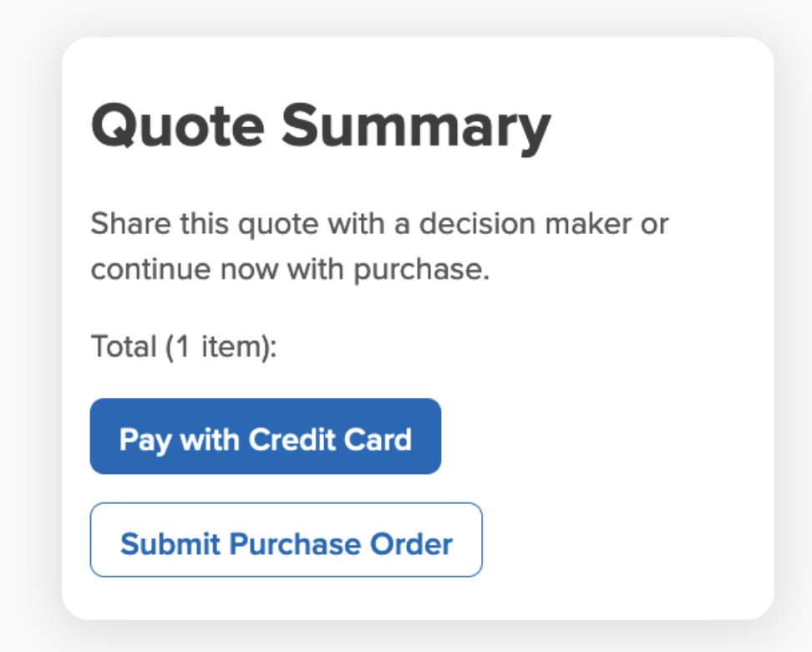This screenshot has width=812, height=652.
Task: Click the word 'Share' in the description
Action: pyautogui.click(x=130, y=224)
